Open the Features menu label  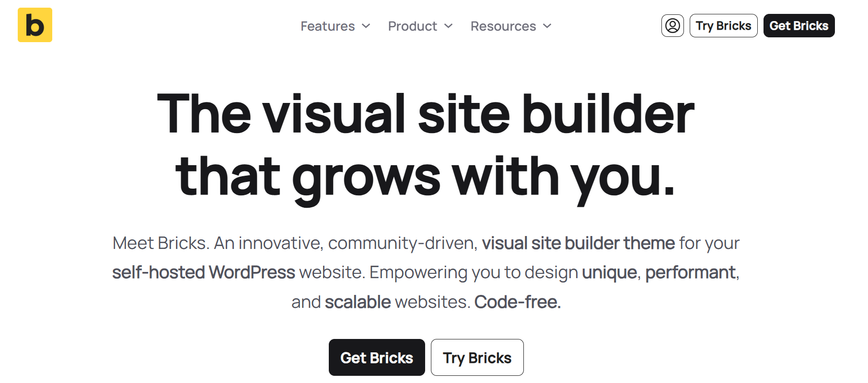click(327, 26)
